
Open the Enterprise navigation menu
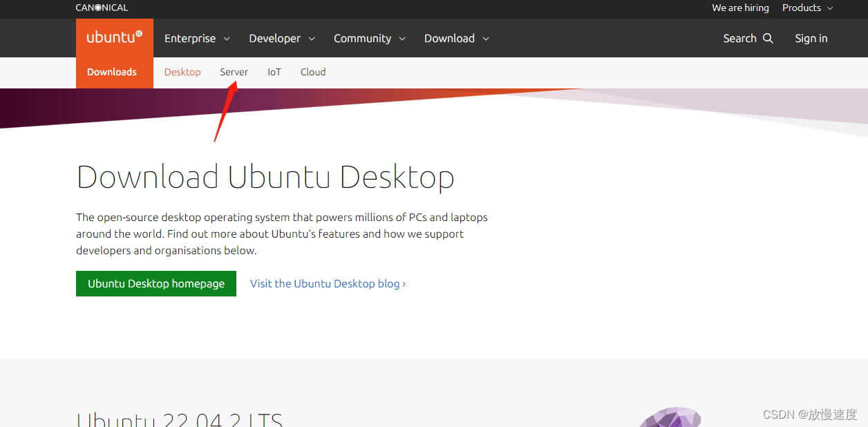click(x=197, y=38)
